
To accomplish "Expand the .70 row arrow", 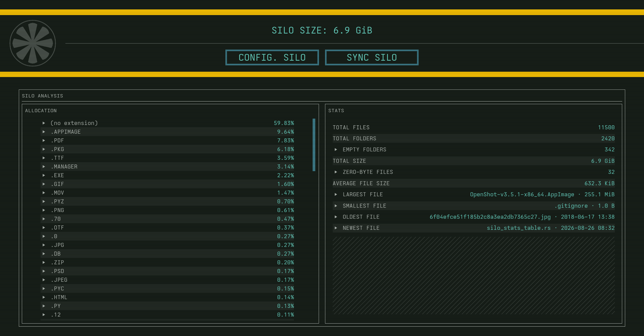I will pyautogui.click(x=44, y=219).
